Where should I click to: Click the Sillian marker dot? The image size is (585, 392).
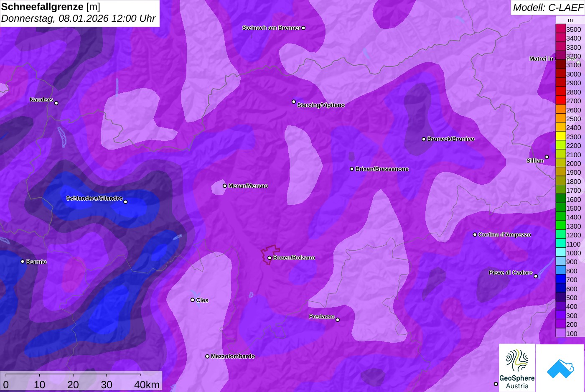(x=547, y=157)
